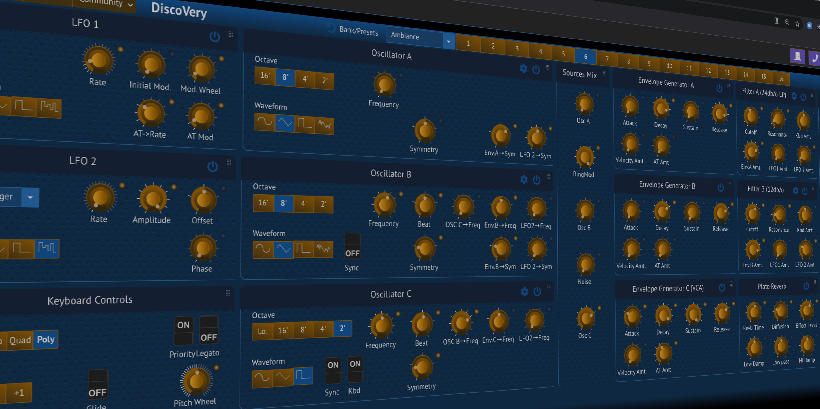Toggle Oscillator C Sync switch
This screenshot has width=820, height=409.
pos(333,371)
